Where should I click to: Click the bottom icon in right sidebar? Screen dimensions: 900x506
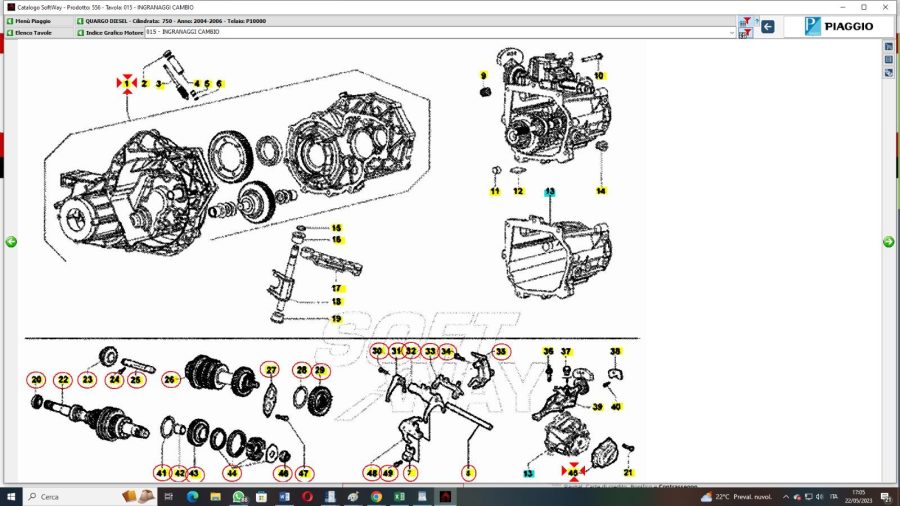(889, 72)
